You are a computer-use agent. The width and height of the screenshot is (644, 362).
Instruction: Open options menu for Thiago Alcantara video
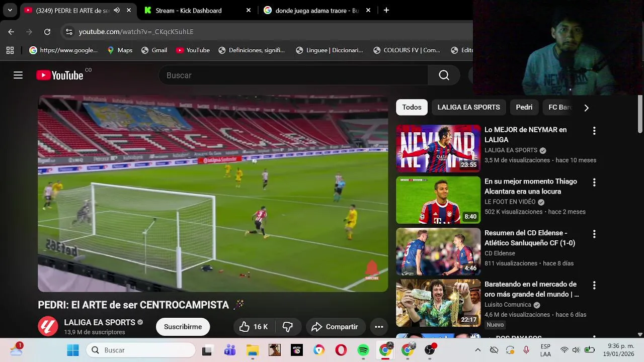coord(594,183)
